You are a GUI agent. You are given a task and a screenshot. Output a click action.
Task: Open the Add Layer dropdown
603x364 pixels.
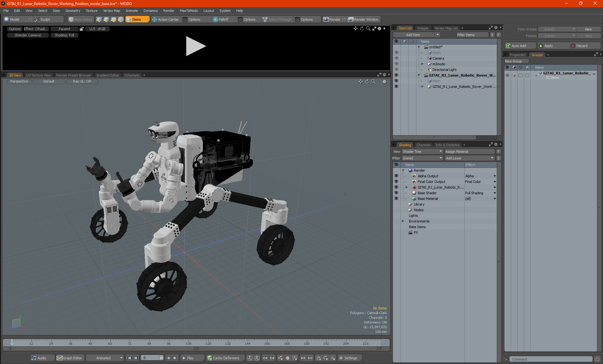[x=469, y=158]
